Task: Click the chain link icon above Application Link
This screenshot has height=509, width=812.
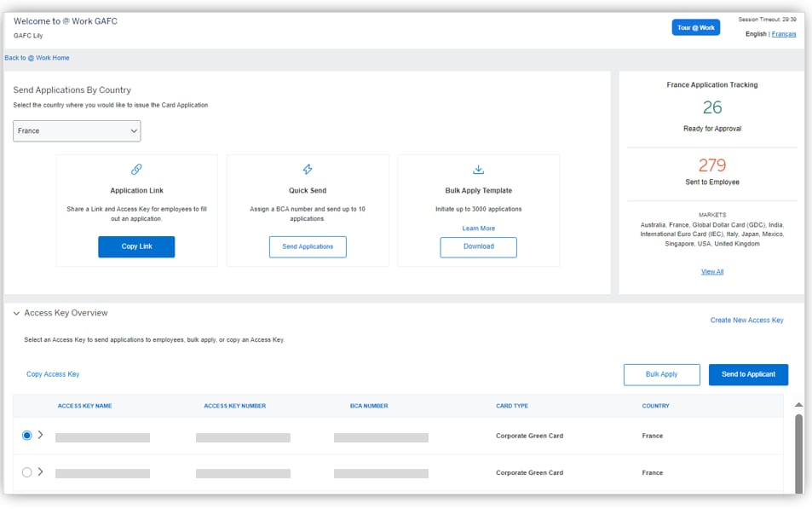Action: tap(136, 170)
